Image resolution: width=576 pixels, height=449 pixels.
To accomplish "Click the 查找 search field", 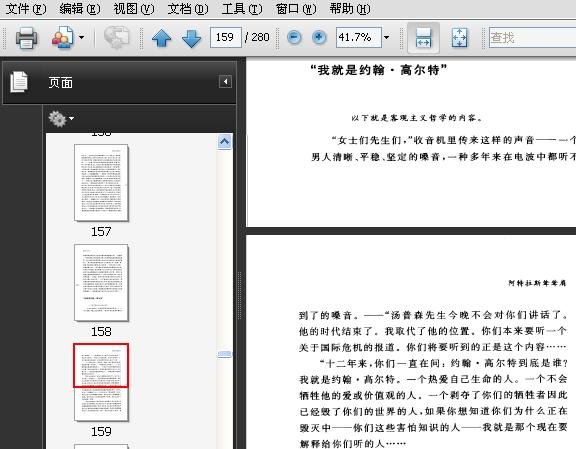I will [532, 37].
